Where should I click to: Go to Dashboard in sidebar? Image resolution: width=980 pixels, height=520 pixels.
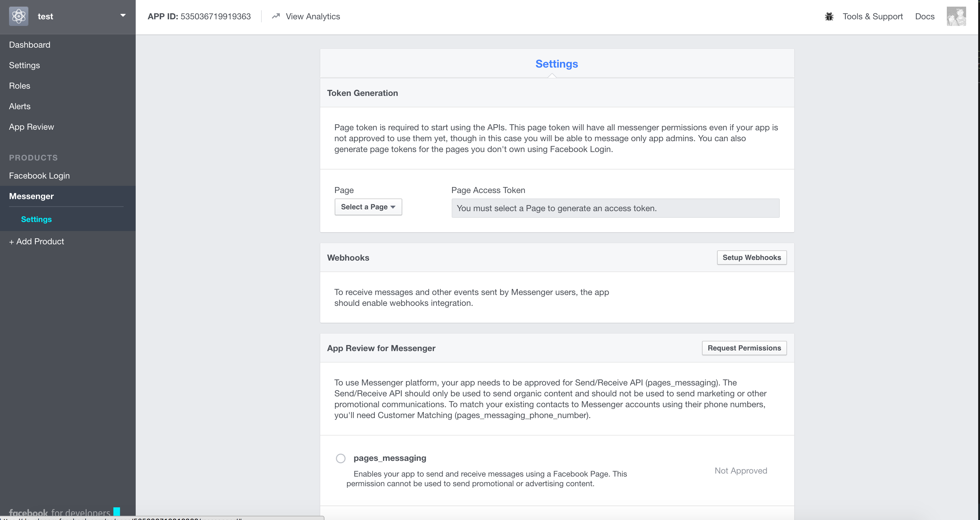(x=30, y=45)
